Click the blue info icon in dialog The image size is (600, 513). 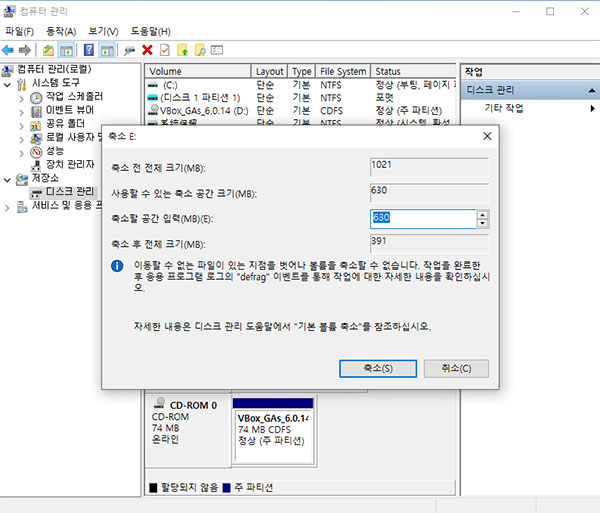pos(117,266)
